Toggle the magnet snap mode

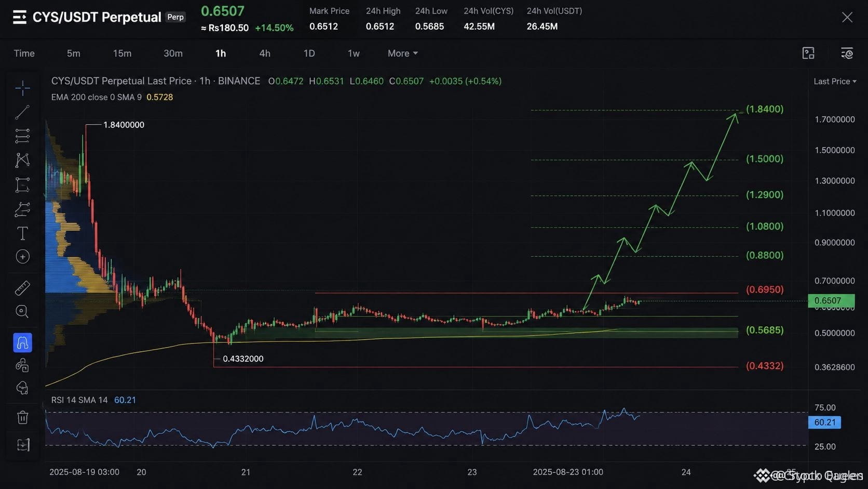pos(22,342)
